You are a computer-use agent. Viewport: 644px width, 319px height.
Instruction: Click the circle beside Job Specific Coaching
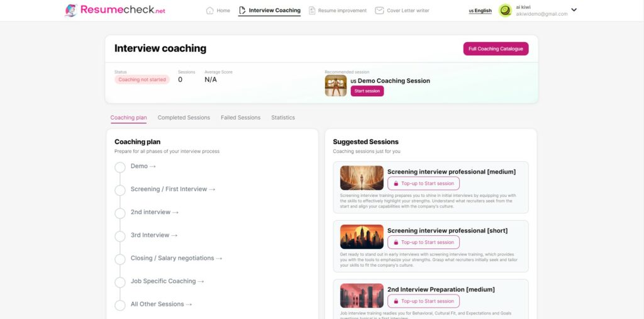click(120, 283)
